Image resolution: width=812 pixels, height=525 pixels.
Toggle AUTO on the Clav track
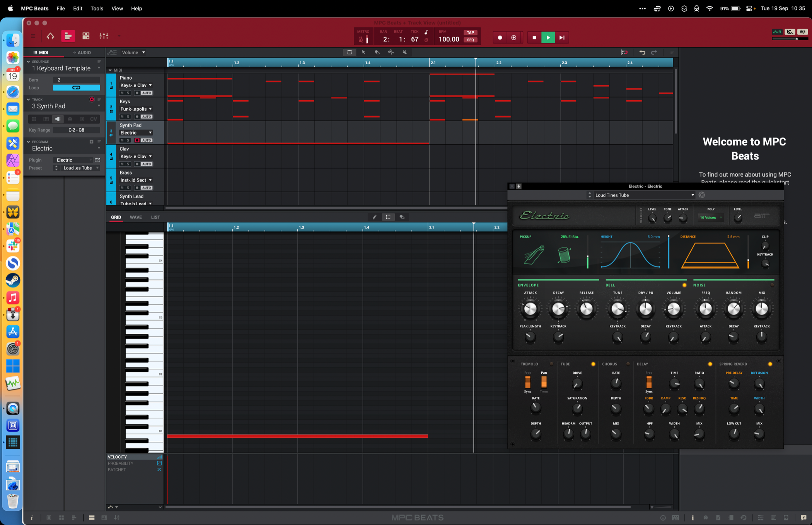[147, 164]
